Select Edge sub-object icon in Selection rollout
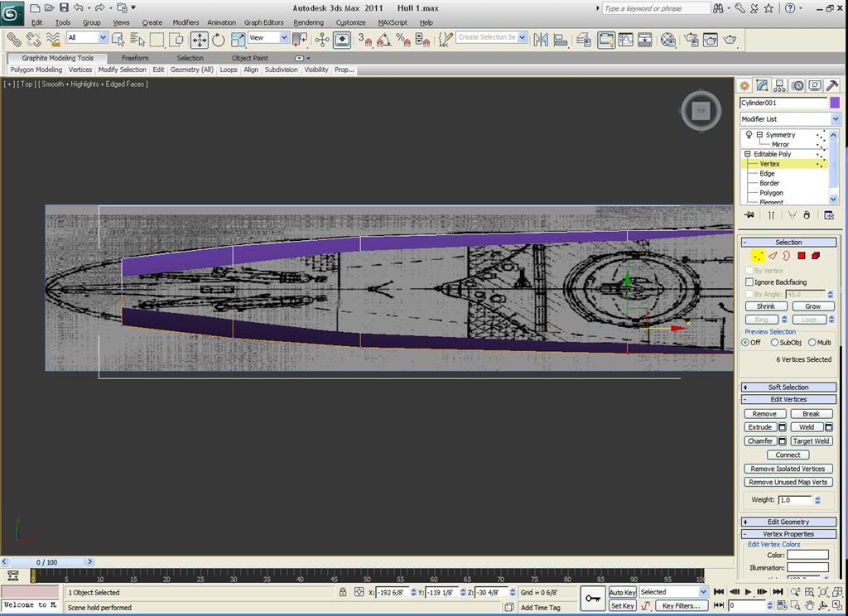The width and height of the screenshot is (848, 616). coord(773,256)
